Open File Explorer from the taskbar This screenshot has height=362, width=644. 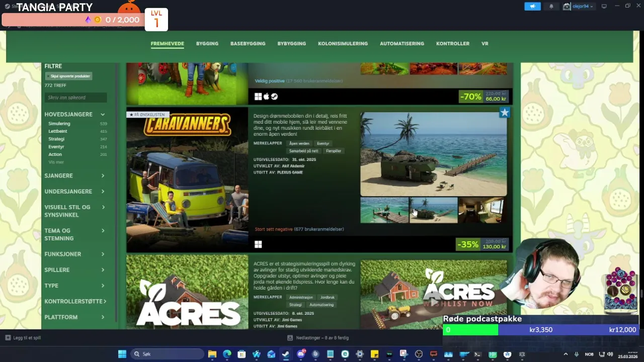(212, 354)
